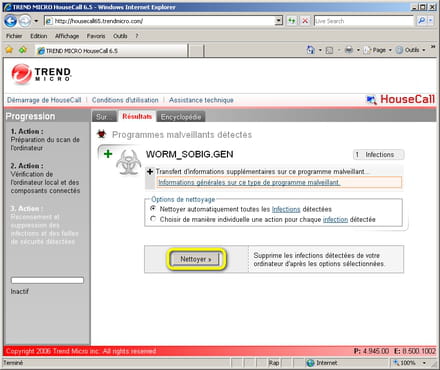Expand WORM_SOBIG.GEN with green plus
This screenshot has width=440, height=370.
click(x=108, y=154)
